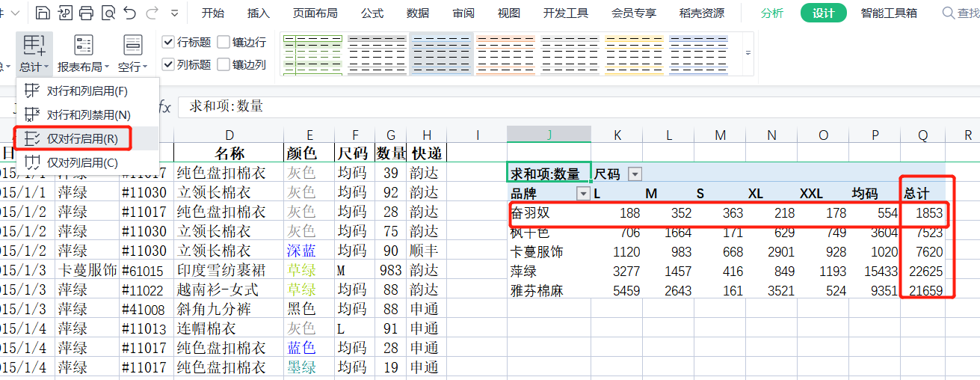
Task: Select column Q header
Action: coord(923,135)
